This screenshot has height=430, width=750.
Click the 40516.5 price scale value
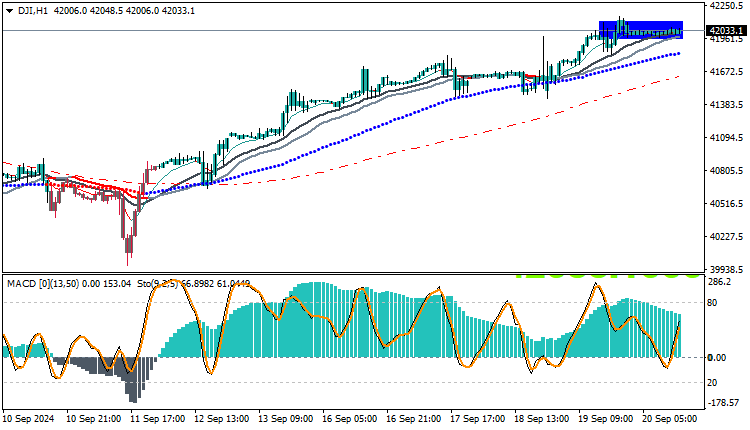(726, 204)
